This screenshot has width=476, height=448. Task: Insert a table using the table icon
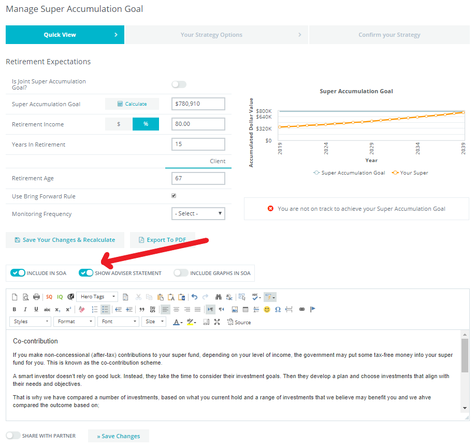246,309
